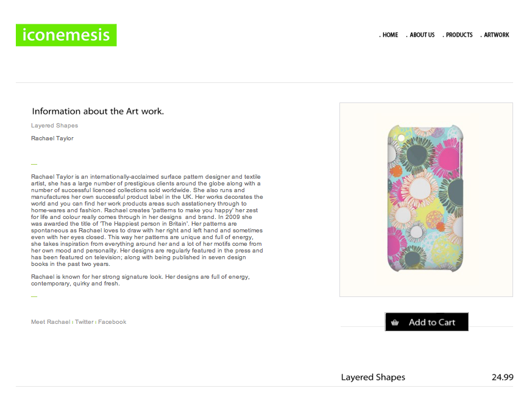Click the camera hole on phone case
Image resolution: width=532 pixels, height=394 pixels.
402,138
